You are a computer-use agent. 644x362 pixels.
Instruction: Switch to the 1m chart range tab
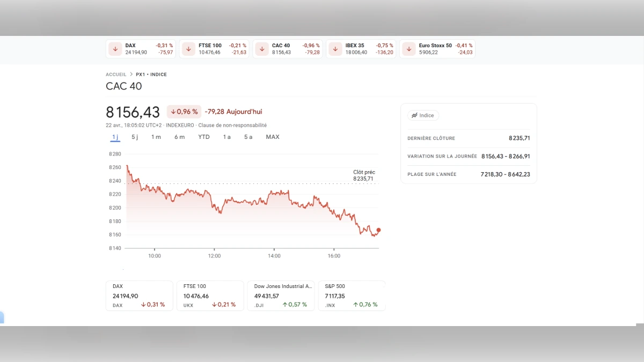tap(157, 137)
